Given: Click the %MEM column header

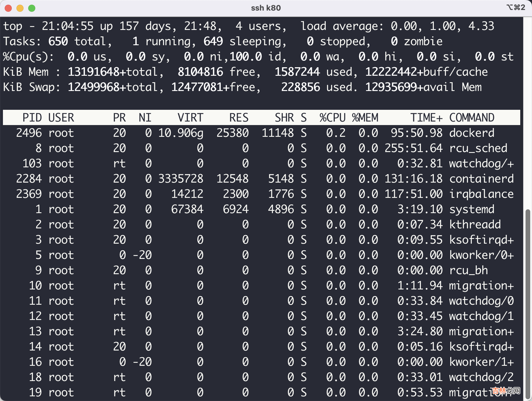Looking at the screenshot, I should pyautogui.click(x=365, y=118).
